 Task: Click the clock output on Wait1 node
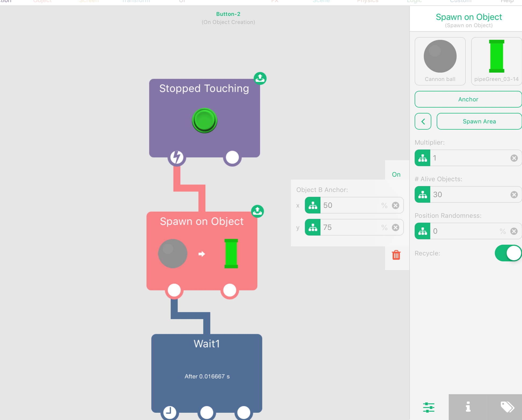pos(170,412)
